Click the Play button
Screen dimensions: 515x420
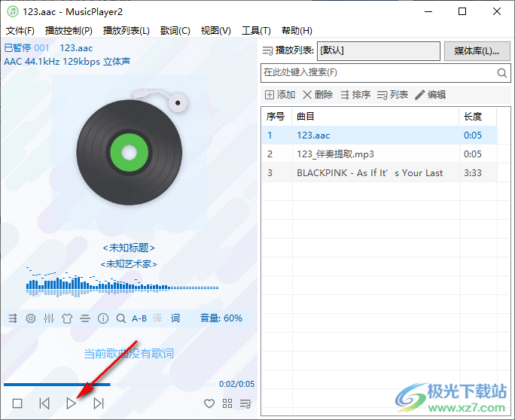point(72,403)
